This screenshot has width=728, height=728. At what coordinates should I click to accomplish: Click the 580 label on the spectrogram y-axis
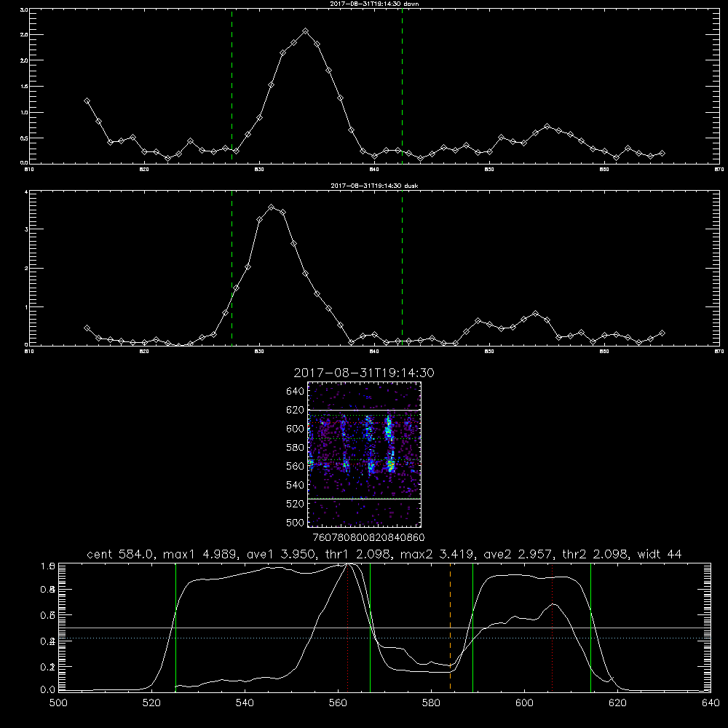click(x=296, y=448)
